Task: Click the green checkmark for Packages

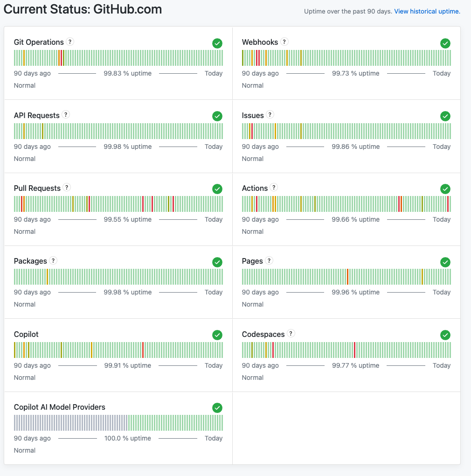Action: coord(217,262)
